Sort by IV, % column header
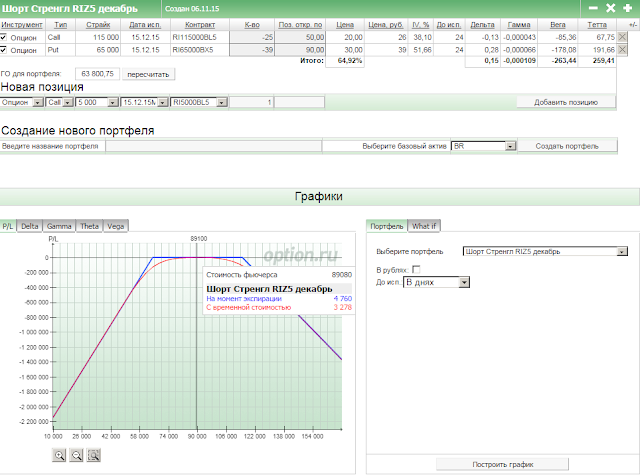Image resolution: width=640 pixels, height=475 pixels. 420,25
